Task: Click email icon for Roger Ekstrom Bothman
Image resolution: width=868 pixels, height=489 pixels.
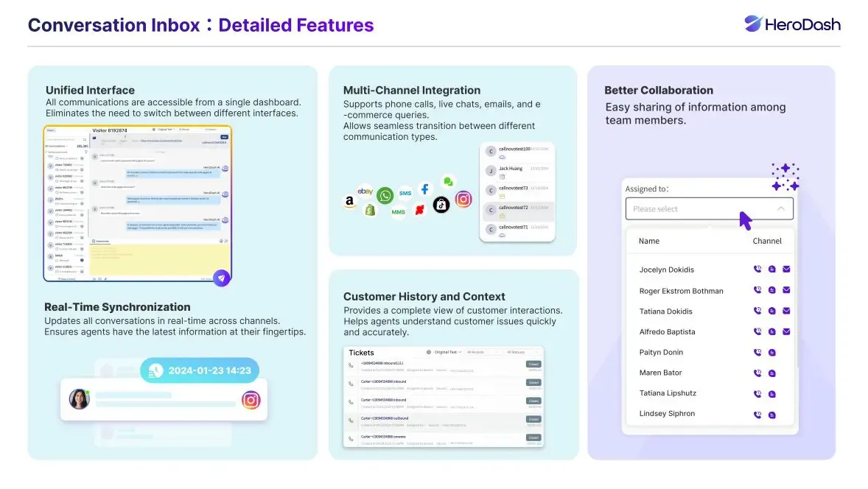Action: (786, 290)
